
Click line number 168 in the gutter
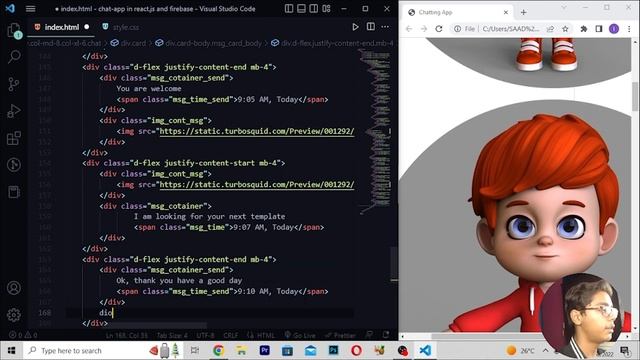[x=45, y=313]
